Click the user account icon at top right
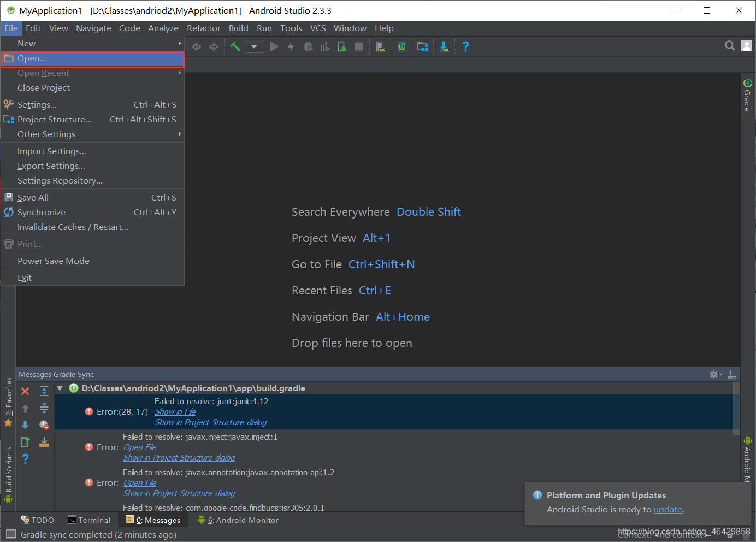The width and height of the screenshot is (756, 542). [747, 46]
